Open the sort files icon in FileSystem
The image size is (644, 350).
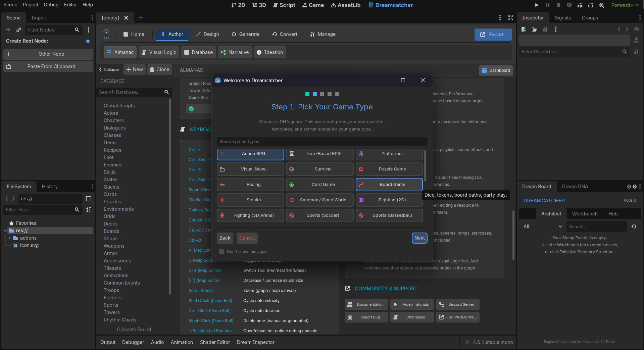(89, 210)
